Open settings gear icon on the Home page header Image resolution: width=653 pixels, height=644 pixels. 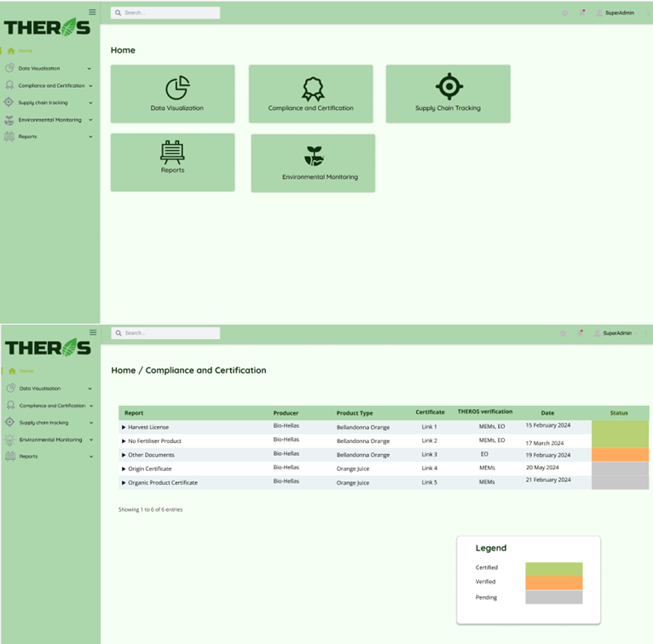point(565,13)
